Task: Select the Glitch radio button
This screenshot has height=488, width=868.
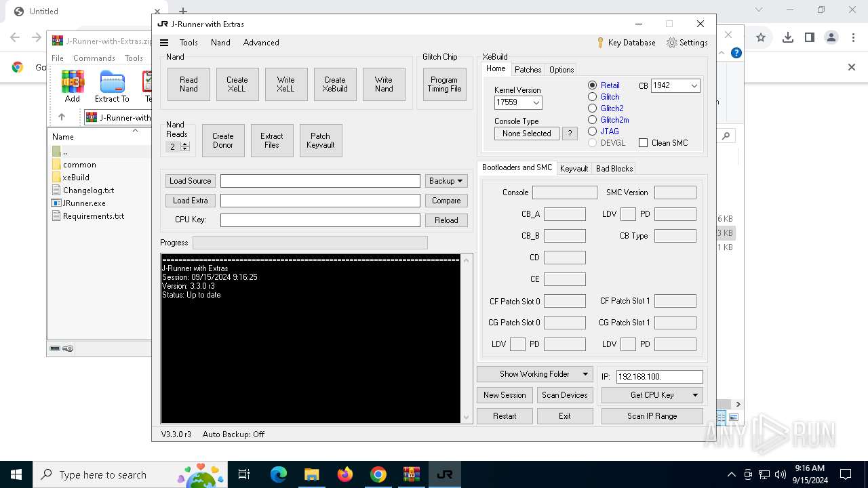Action: coord(592,97)
